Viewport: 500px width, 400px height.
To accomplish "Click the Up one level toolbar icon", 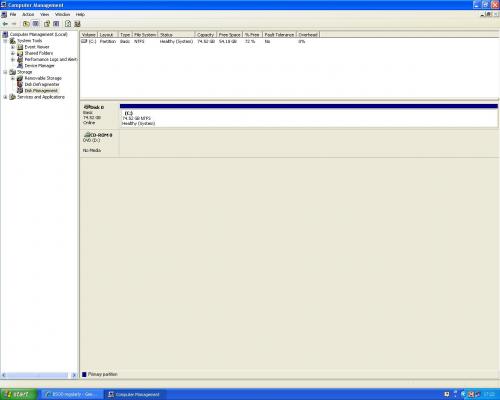I will [x=26, y=24].
